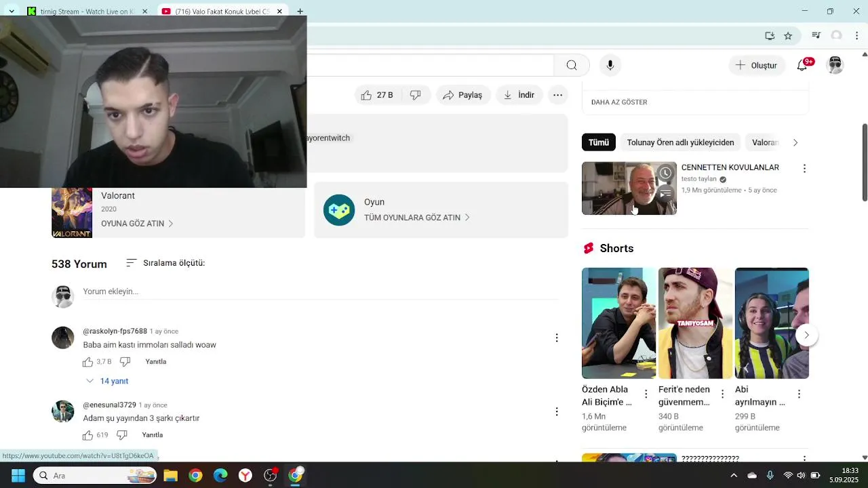Click the YouTube search magnifier button

click(x=572, y=65)
